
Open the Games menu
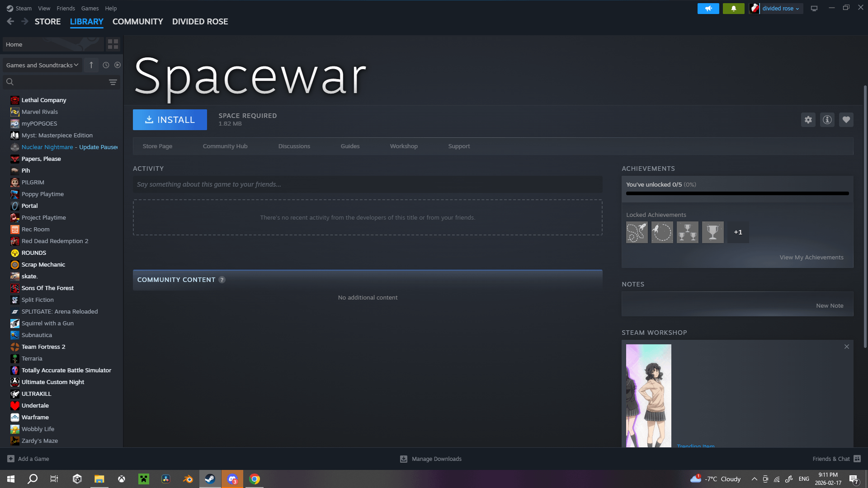pos(90,9)
